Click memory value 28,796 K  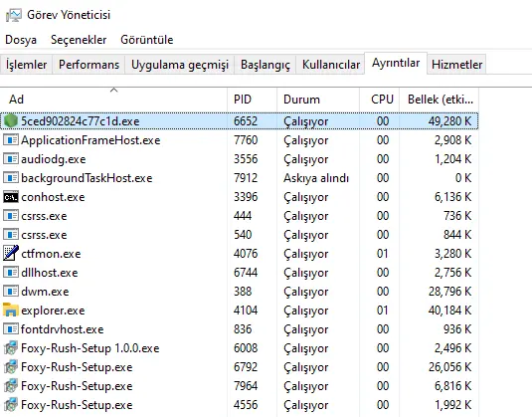coord(449,292)
